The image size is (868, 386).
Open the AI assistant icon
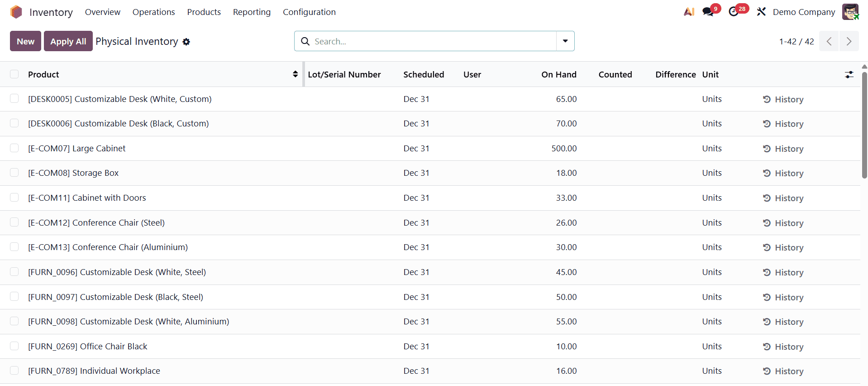(x=689, y=12)
